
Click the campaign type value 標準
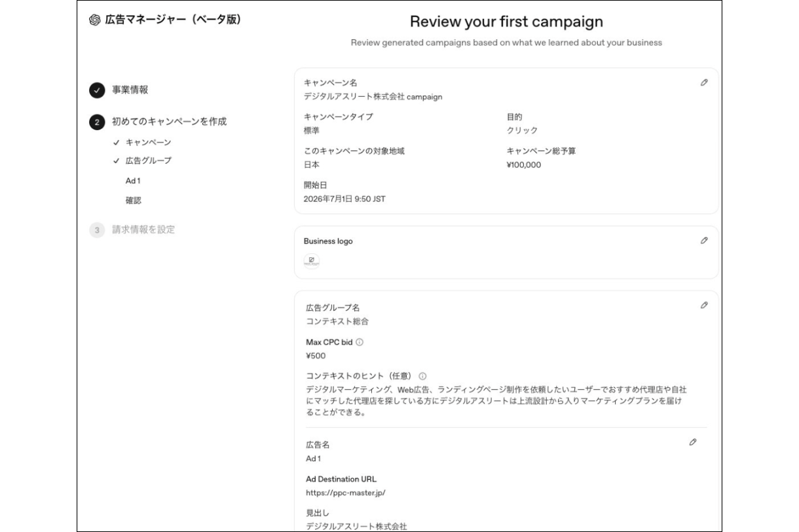312,131
